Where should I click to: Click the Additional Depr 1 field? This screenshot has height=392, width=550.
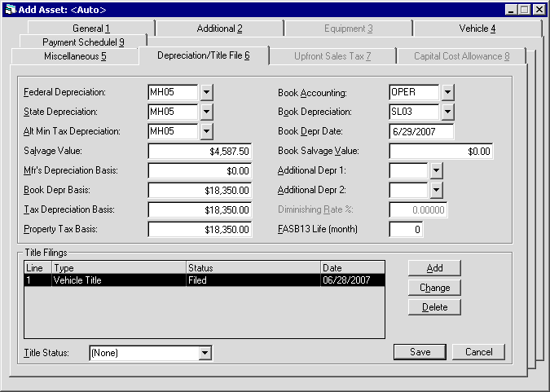click(408, 171)
